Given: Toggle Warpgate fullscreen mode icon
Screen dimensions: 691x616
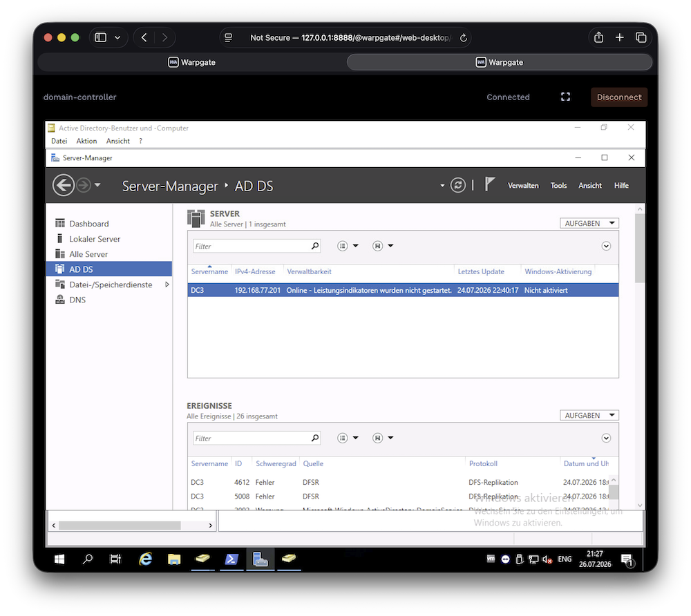Looking at the screenshot, I should point(565,97).
